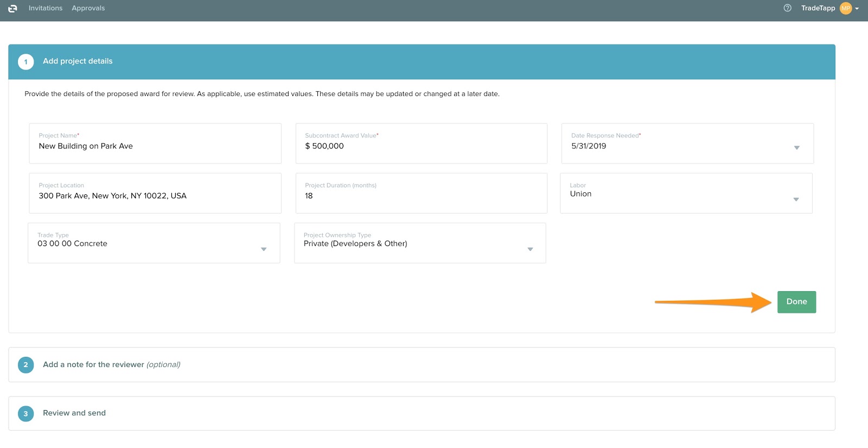Screen dimensions: 868x448
Task: Click the Project Name input field
Action: (155, 146)
